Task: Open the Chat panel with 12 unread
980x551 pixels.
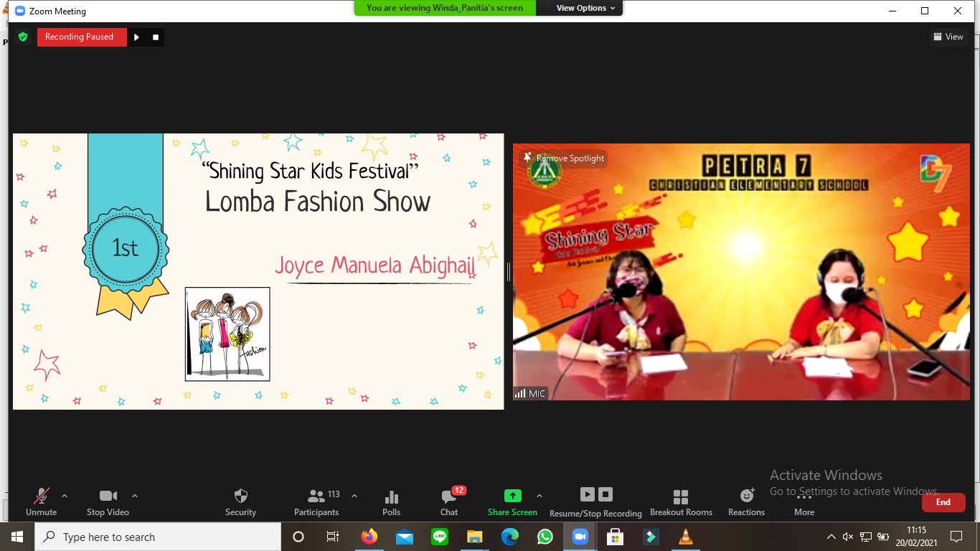Action: coord(449,496)
